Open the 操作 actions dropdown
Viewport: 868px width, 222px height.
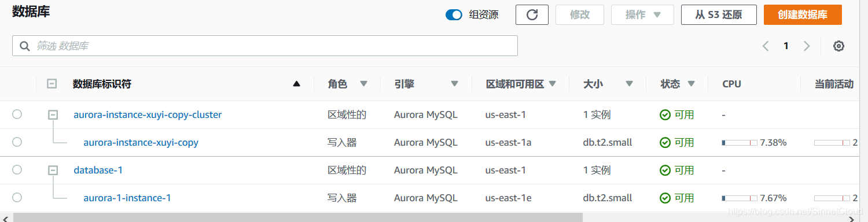click(642, 15)
